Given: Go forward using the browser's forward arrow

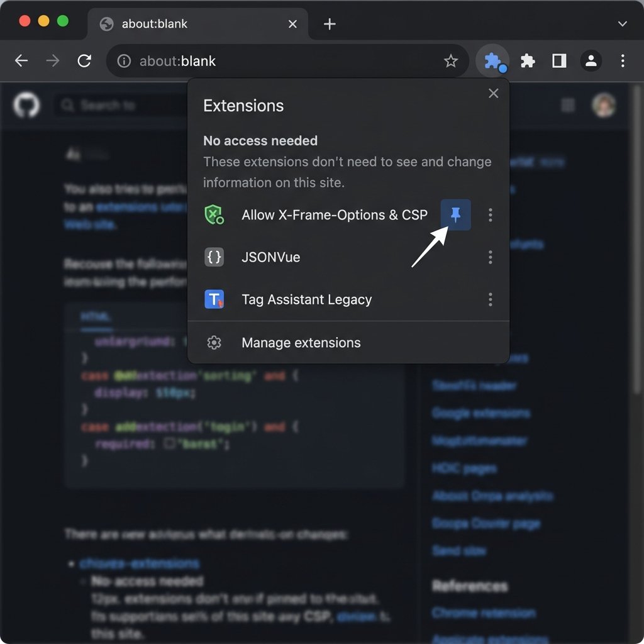Looking at the screenshot, I should (x=53, y=61).
